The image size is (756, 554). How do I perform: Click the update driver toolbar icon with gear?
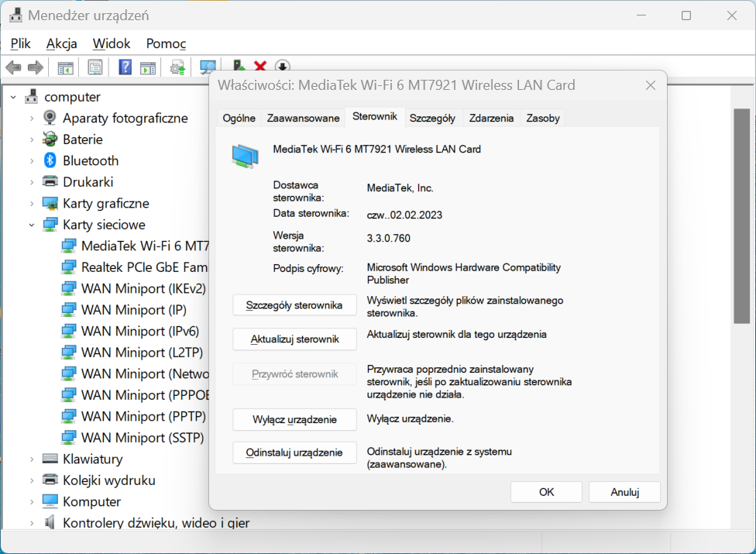click(x=178, y=67)
